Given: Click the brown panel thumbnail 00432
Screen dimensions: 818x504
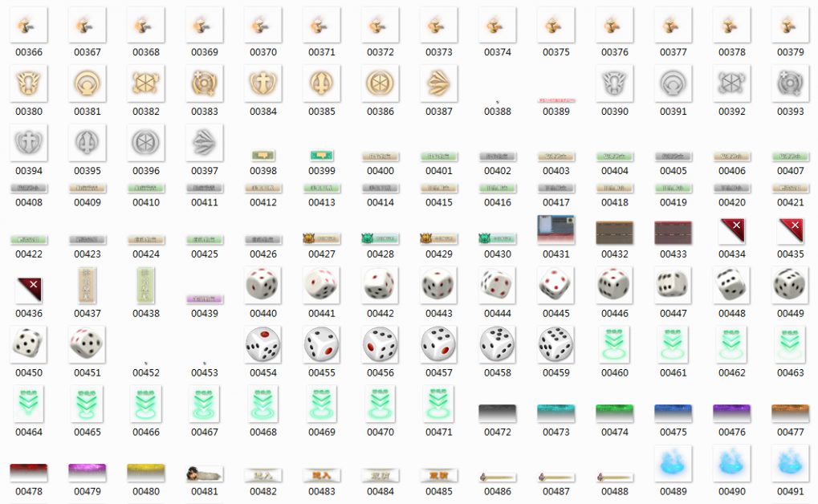Looking at the screenshot, I should coord(615,233).
